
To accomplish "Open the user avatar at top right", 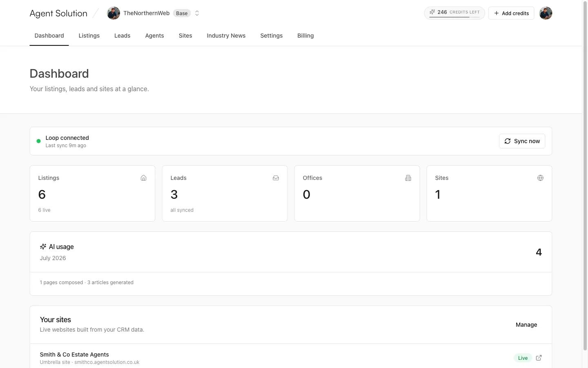I will (546, 13).
